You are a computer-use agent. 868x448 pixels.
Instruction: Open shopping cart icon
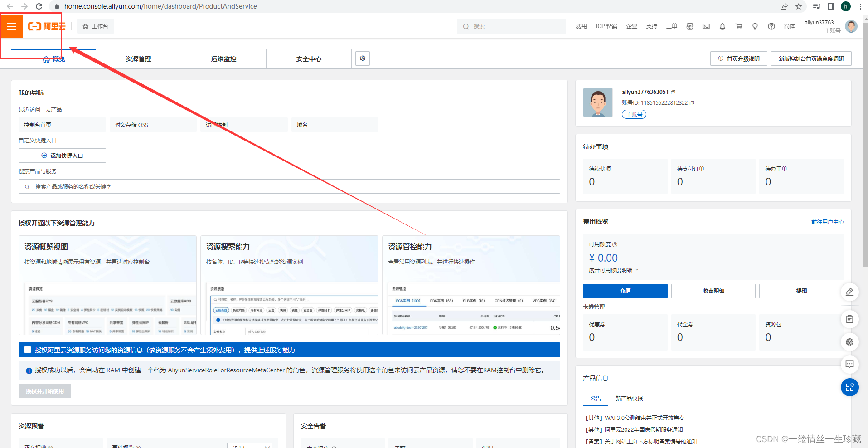[x=739, y=26]
